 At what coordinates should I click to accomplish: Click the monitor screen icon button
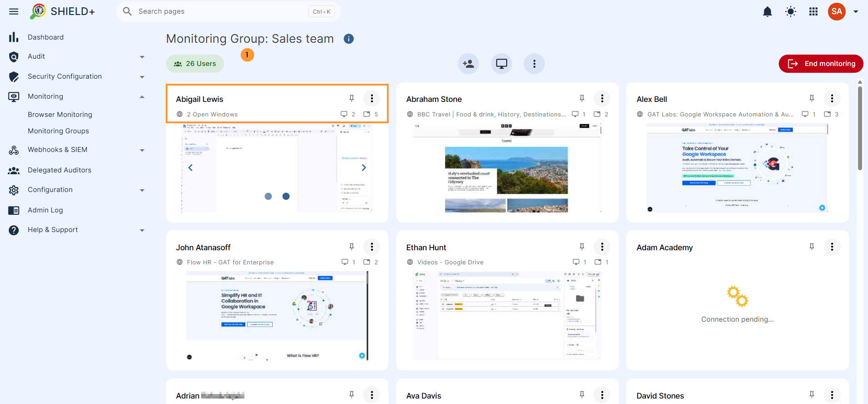point(502,64)
